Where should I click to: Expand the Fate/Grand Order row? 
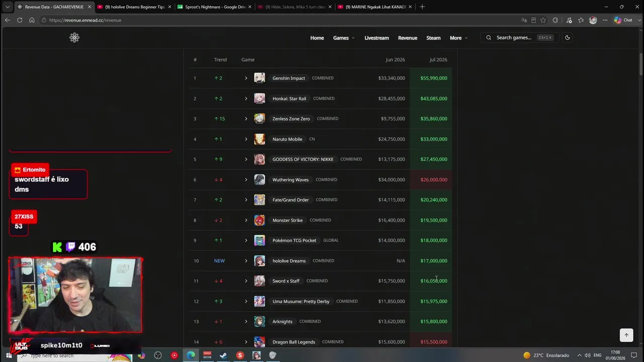tap(246, 200)
